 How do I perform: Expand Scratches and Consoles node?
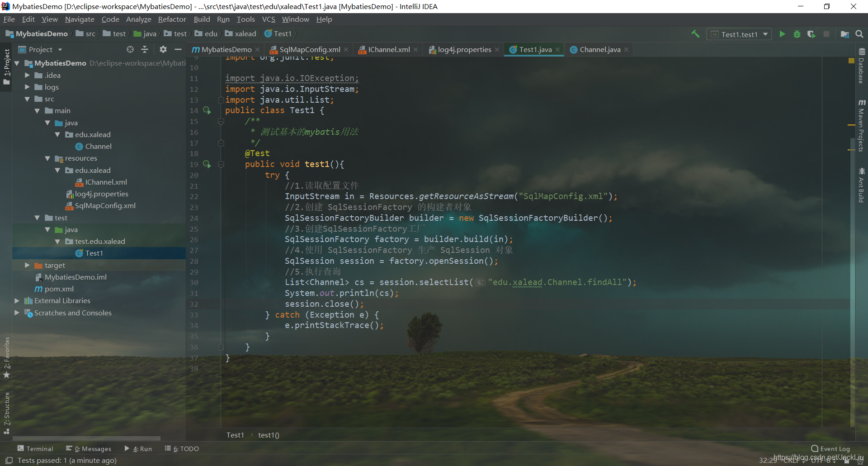coord(17,313)
